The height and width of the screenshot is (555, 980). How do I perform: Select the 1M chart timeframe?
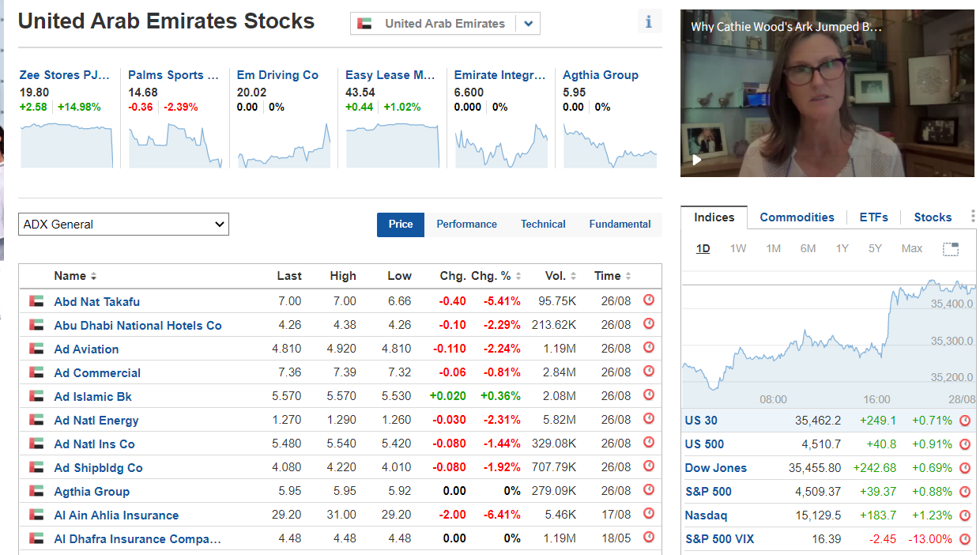tap(773, 249)
